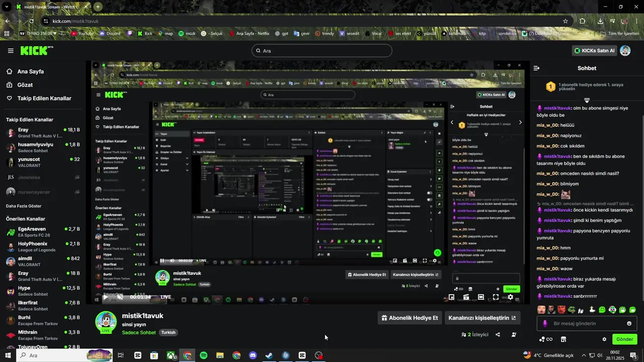Open the YouTube bookmark
This screenshot has width=644, height=362.
point(83,34)
